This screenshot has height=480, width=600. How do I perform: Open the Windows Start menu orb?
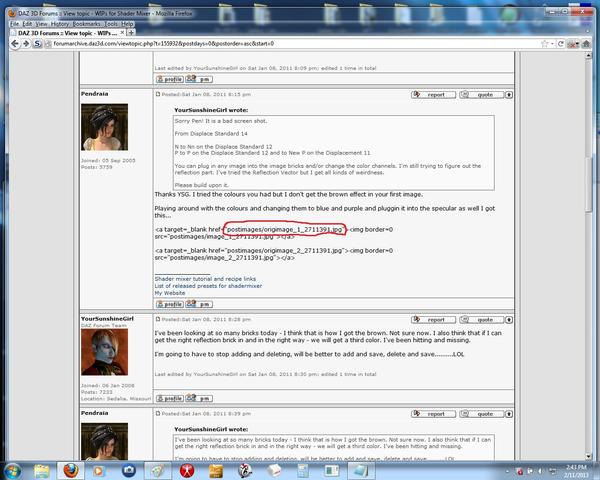pyautogui.click(x=13, y=470)
